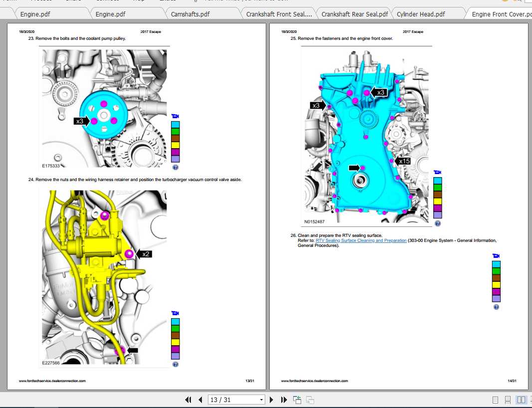Open the page number dropdown arrow
532x408 pixels.
point(261,400)
